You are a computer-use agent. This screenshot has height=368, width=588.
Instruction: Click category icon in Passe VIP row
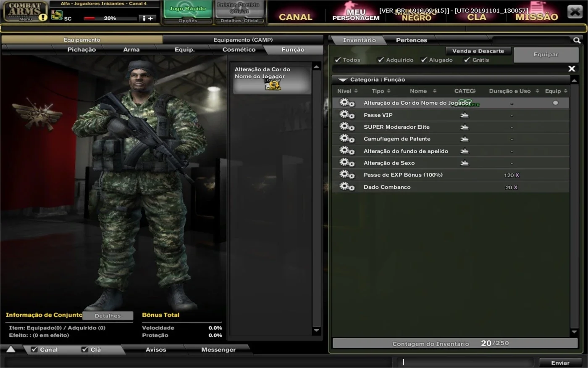tap(464, 115)
